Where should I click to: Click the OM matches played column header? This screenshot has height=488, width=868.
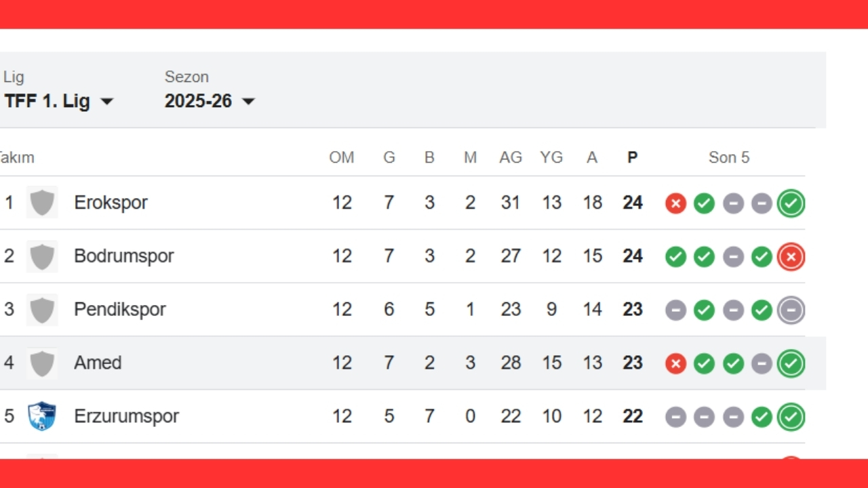pyautogui.click(x=342, y=158)
